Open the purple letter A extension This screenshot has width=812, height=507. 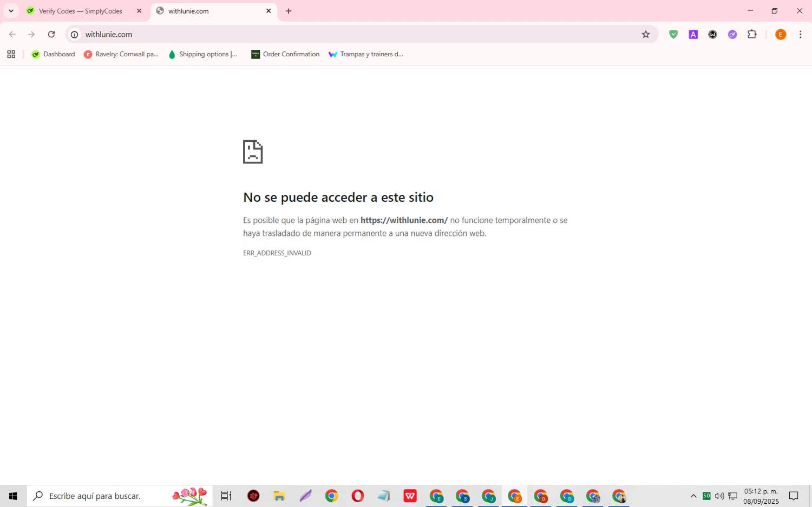tap(693, 34)
